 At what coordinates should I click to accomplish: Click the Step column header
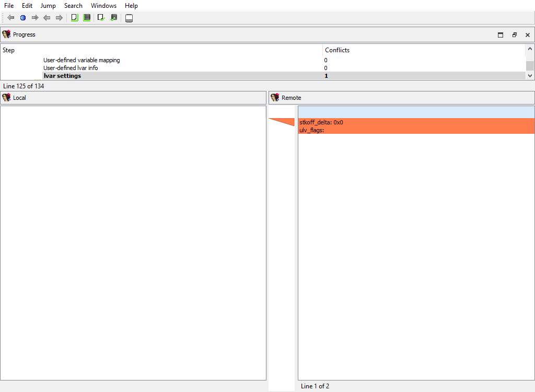(9, 50)
